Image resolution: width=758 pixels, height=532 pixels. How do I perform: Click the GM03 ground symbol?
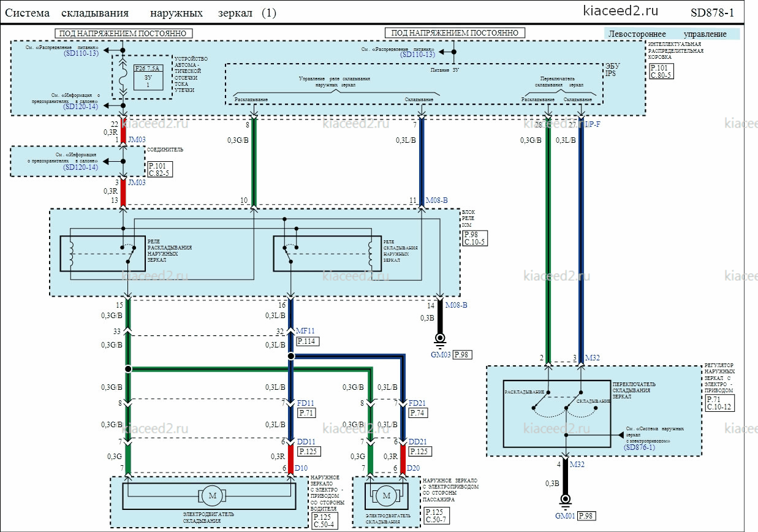439,339
